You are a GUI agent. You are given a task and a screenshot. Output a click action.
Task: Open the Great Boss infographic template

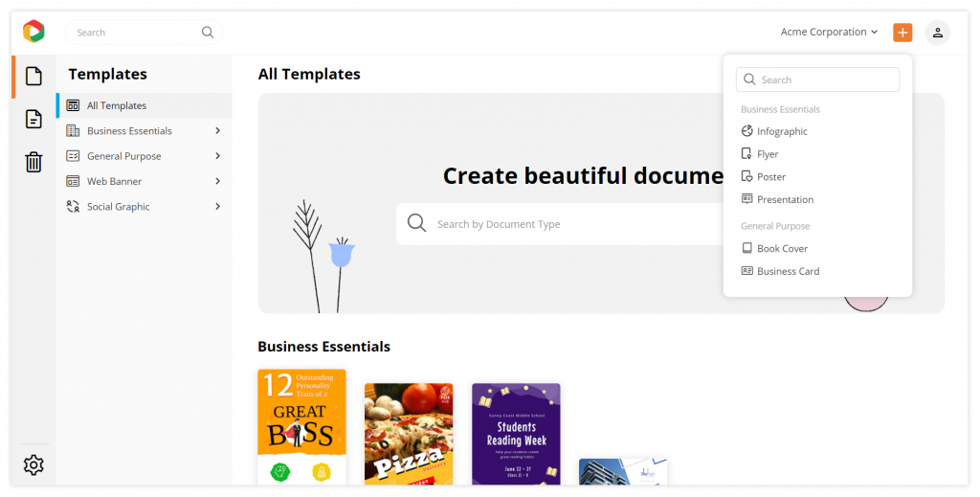pyautogui.click(x=301, y=426)
